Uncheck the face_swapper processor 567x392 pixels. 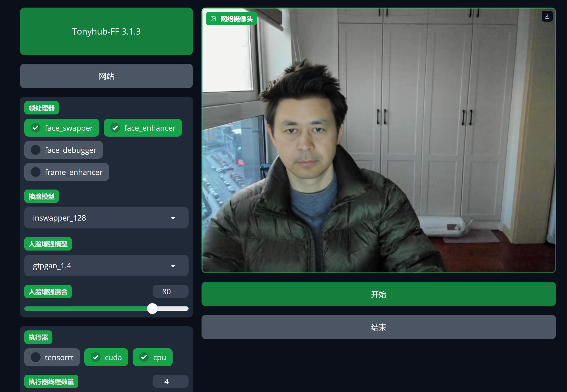(62, 128)
